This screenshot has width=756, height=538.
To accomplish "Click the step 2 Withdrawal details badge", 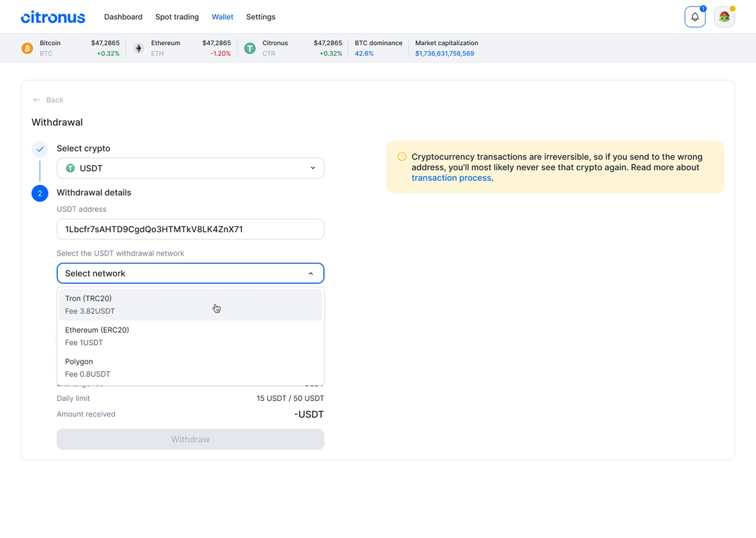I will [40, 193].
